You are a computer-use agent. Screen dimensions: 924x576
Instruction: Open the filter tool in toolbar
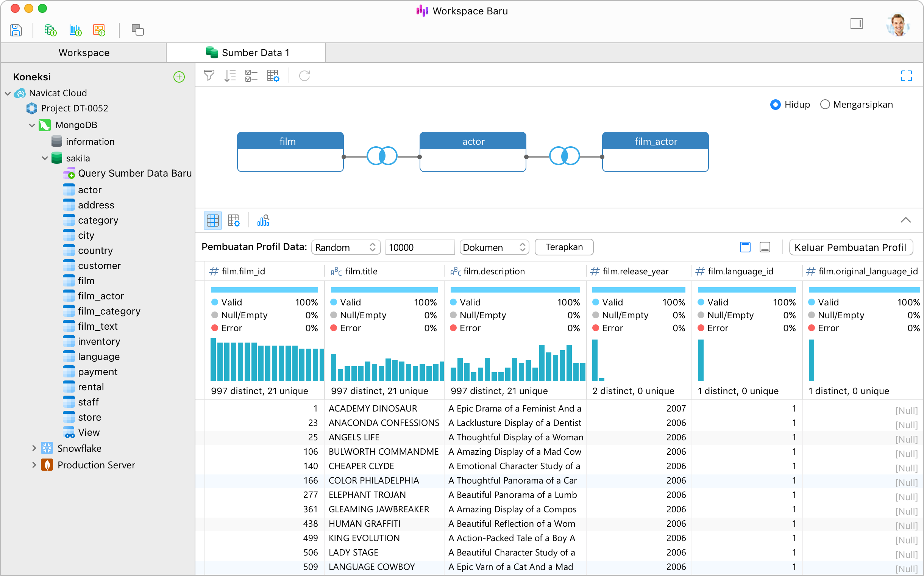pos(209,75)
